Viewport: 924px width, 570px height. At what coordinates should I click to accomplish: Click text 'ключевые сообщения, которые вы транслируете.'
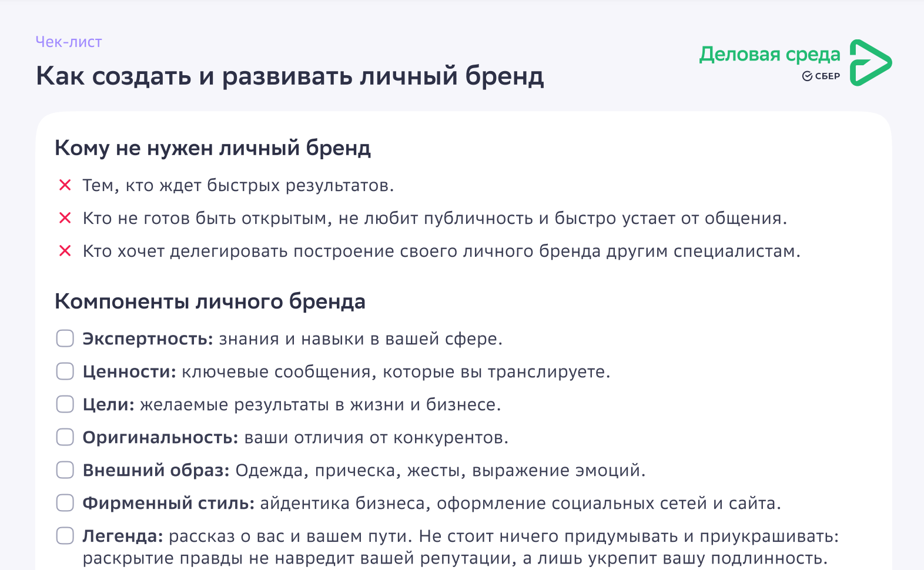[396, 372]
